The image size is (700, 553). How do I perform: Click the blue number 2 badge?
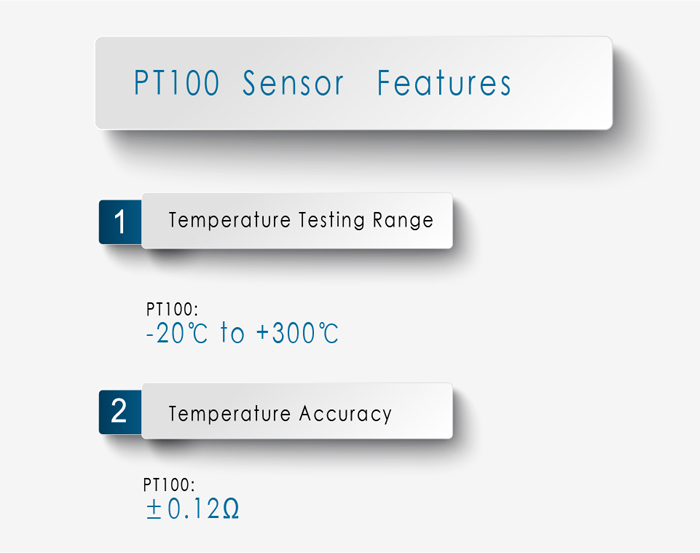120,412
